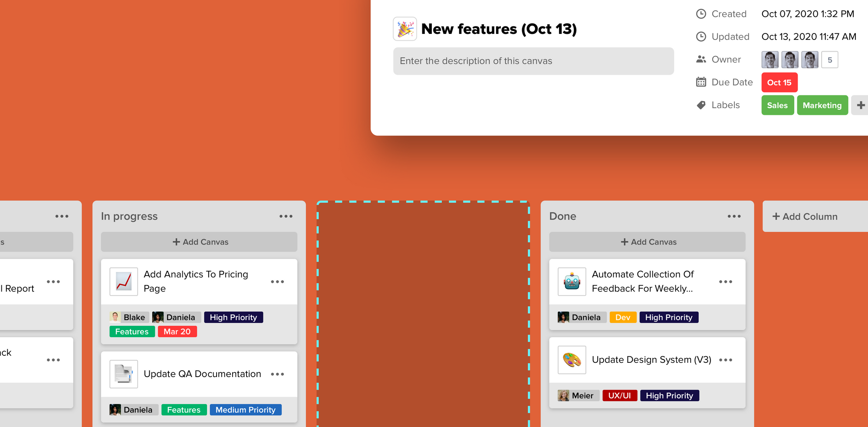The height and width of the screenshot is (427, 868).
Task: Click Add Column button
Action: (x=815, y=216)
